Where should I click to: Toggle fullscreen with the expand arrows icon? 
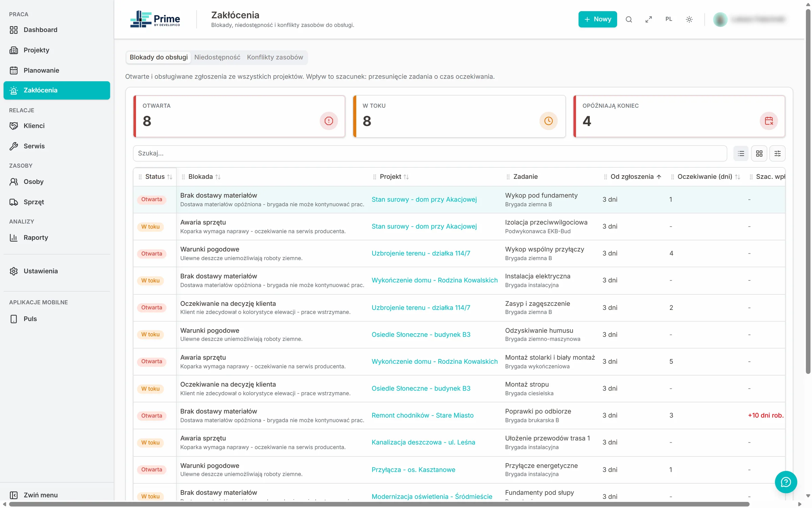649,19
